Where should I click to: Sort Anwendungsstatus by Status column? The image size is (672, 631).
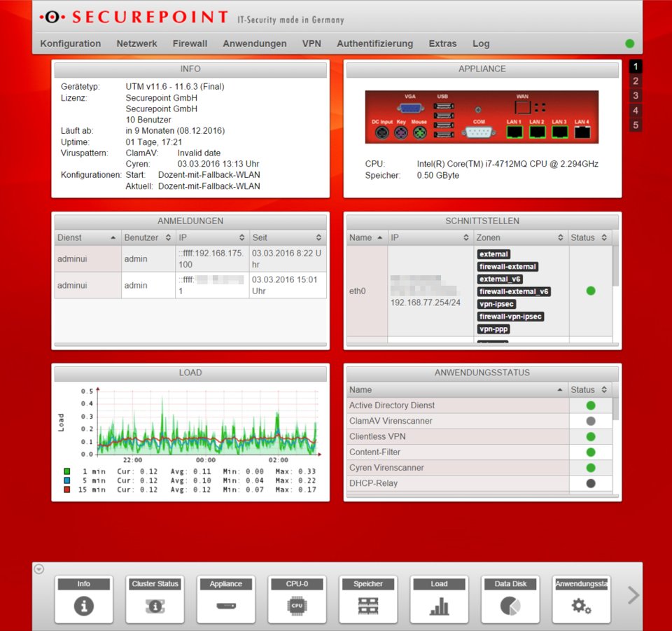tap(589, 389)
